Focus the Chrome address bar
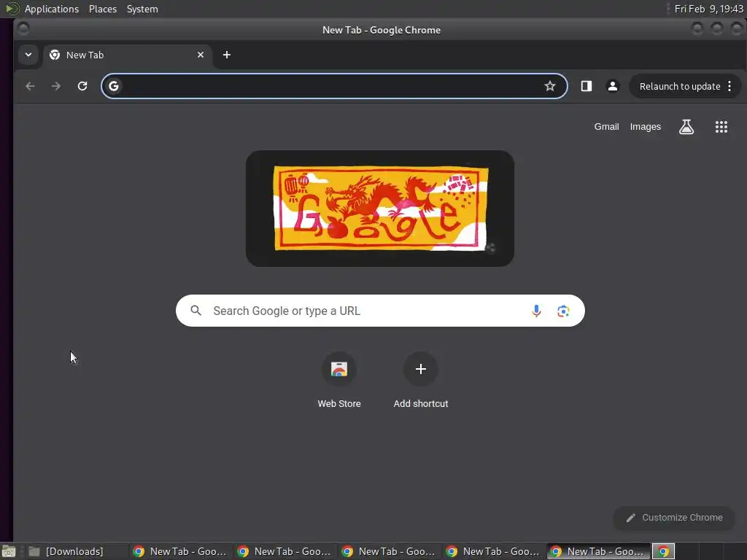Viewport: 747px width, 560px height. point(333,86)
